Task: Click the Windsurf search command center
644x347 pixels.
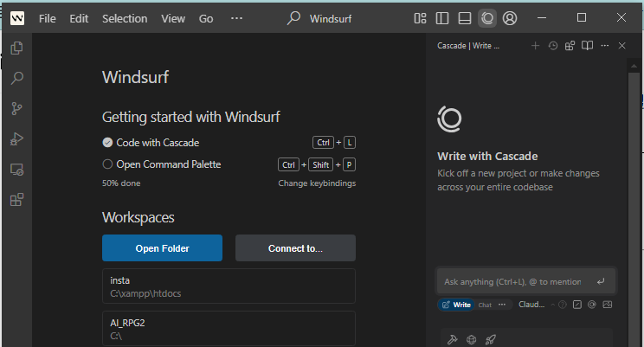Action: tap(319, 18)
